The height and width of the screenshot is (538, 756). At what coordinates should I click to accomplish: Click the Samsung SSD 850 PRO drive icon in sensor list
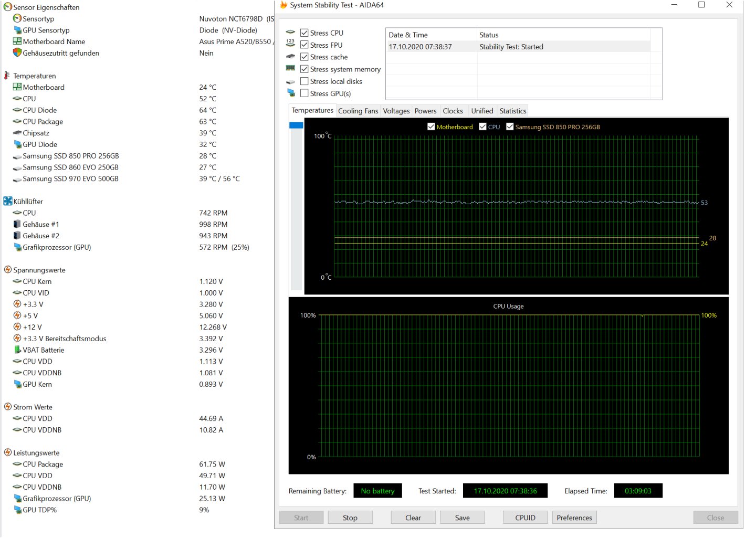17,156
